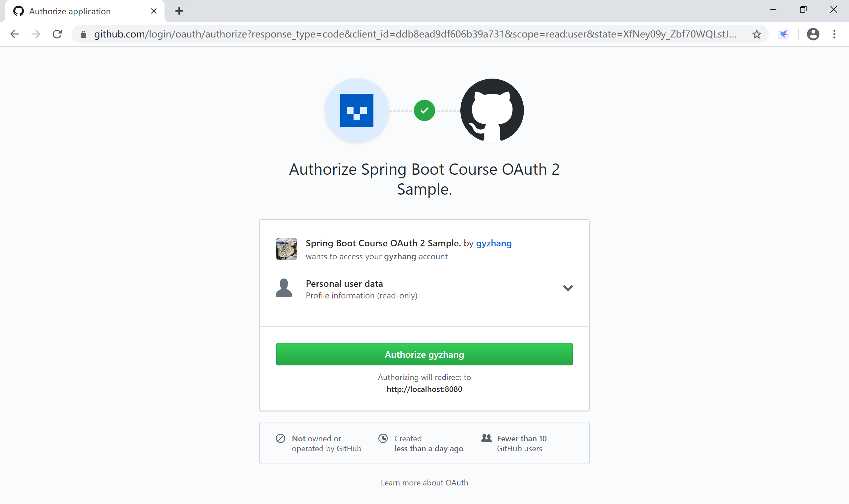Click the blue application logo
The height and width of the screenshot is (504, 849).
click(x=357, y=110)
